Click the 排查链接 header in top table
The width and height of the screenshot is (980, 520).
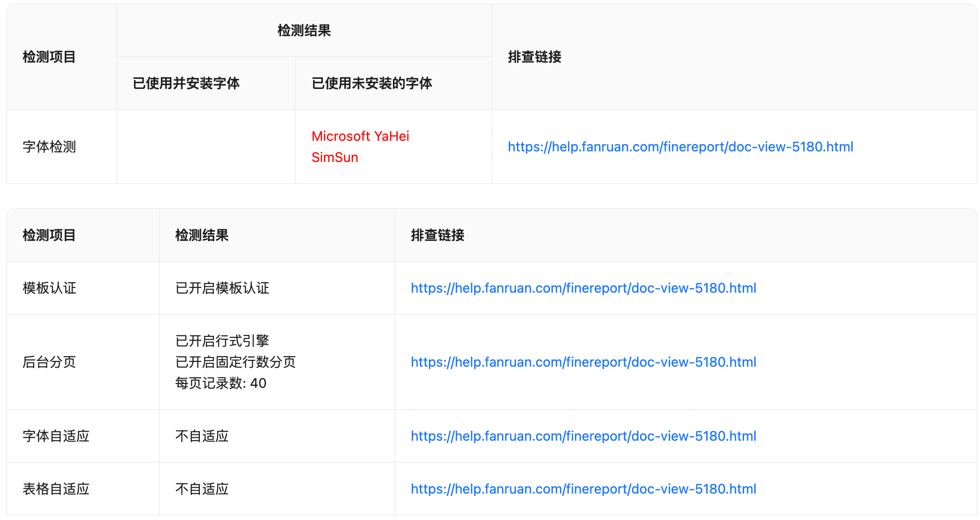pos(535,57)
